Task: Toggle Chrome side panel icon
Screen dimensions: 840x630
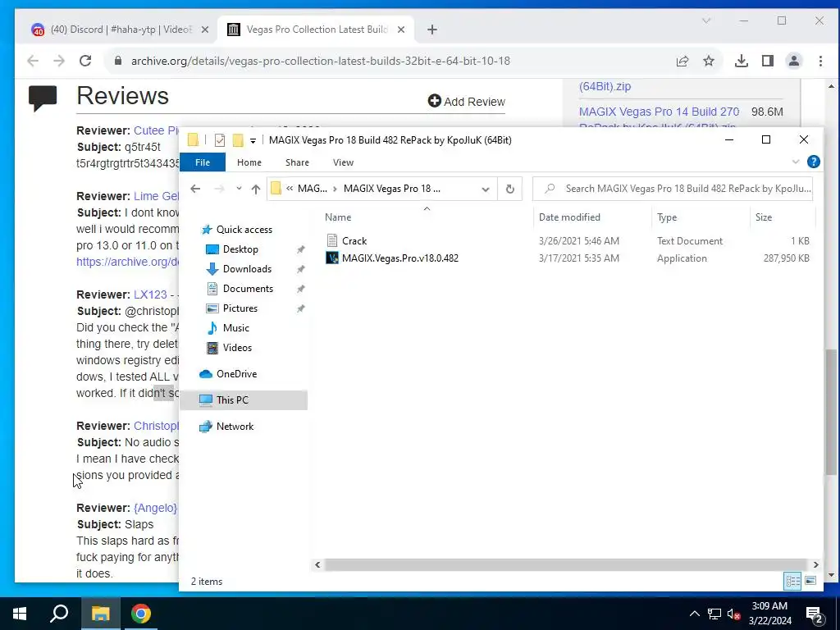Action: pos(768,61)
